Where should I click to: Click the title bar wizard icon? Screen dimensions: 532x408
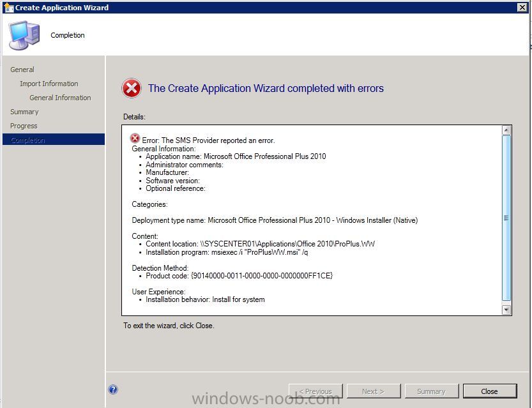pyautogui.click(x=8, y=7)
